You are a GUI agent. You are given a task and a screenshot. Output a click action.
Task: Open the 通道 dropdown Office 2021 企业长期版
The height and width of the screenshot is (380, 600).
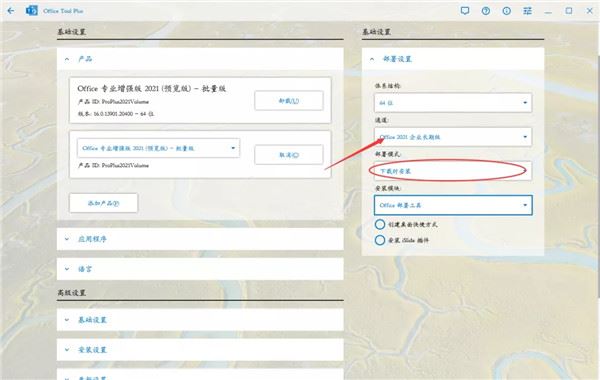click(453, 137)
